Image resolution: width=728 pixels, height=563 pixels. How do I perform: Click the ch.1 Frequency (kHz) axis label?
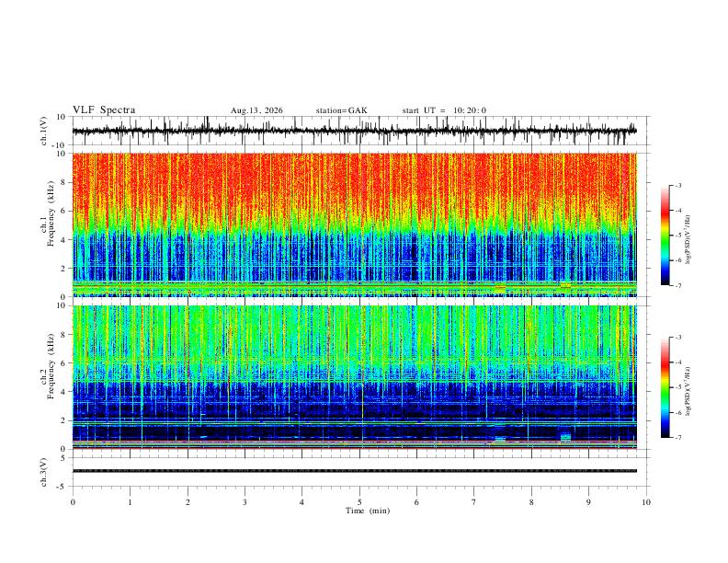click(51, 225)
